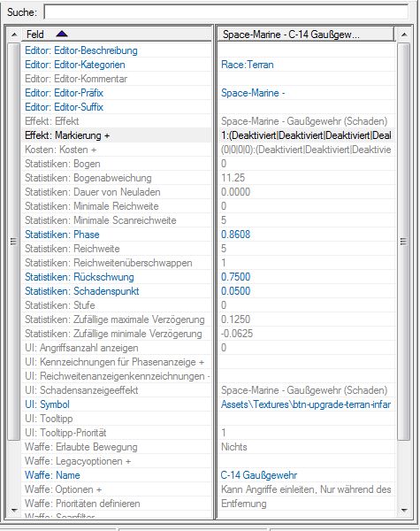
Task: Select the UI: Symbol field
Action: coord(117,404)
